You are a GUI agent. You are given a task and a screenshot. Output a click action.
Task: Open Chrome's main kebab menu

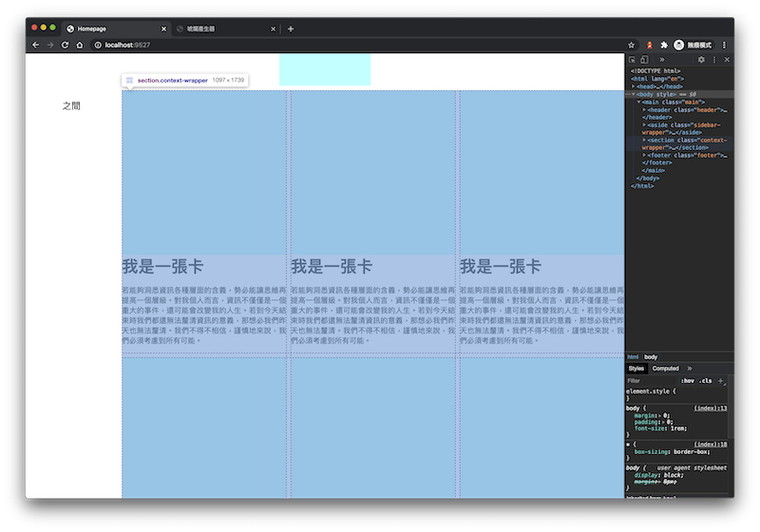[724, 45]
